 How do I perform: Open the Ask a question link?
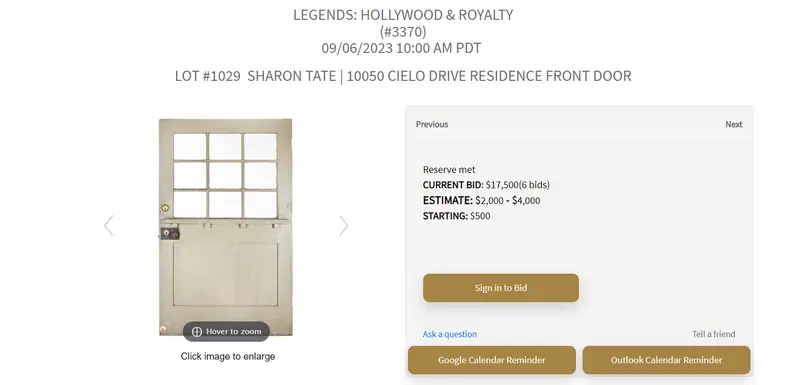tap(449, 334)
